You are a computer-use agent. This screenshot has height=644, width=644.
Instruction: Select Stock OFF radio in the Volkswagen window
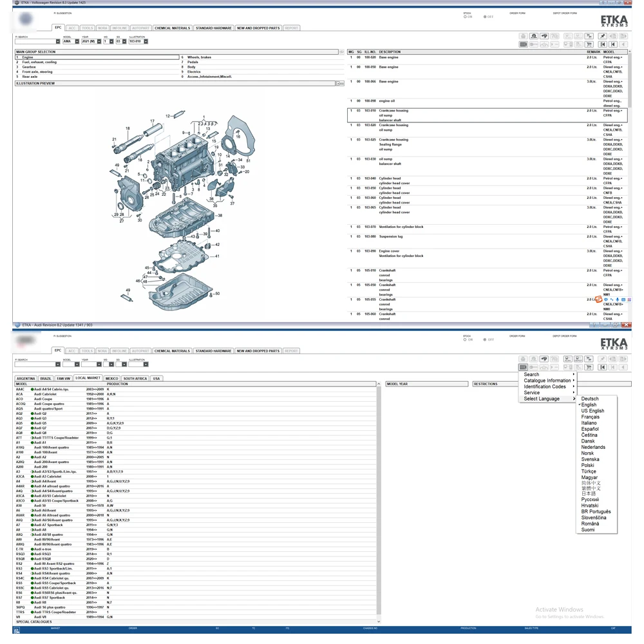[x=485, y=17]
